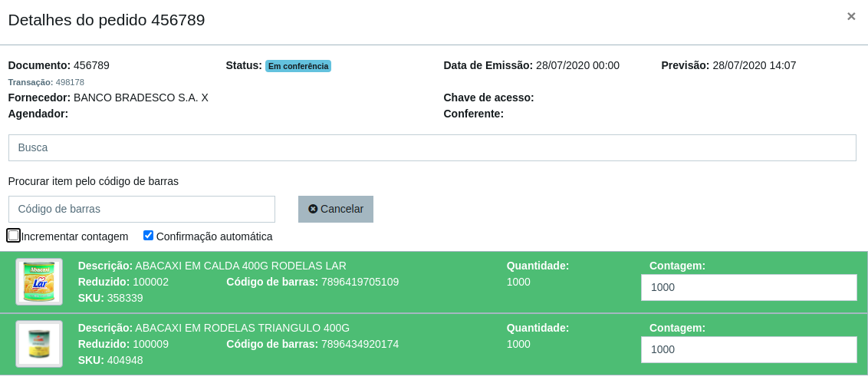
Task: Click transaction number 498178
Action: point(70,83)
